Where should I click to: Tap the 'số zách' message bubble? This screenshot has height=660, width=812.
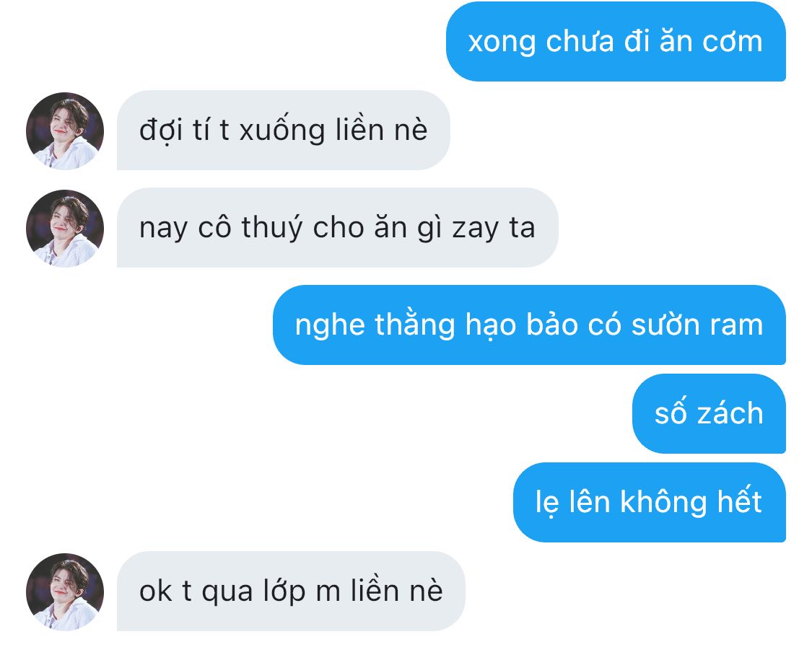click(709, 413)
